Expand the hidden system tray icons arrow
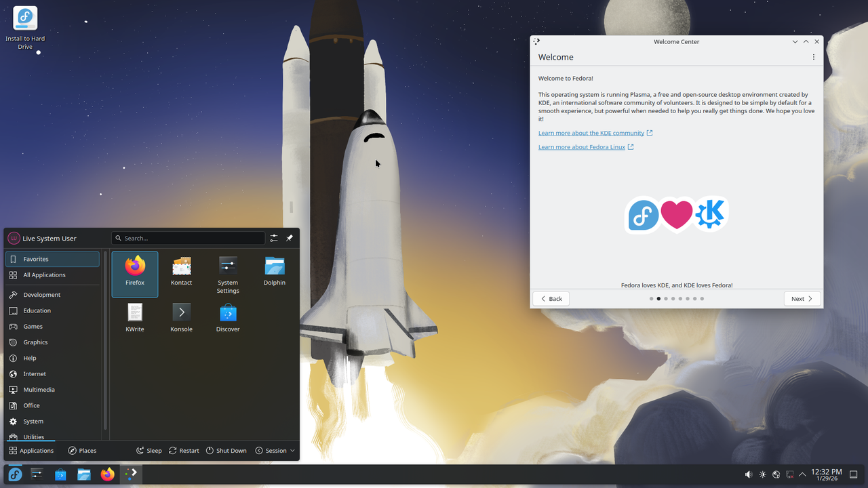The width and height of the screenshot is (868, 488). point(803,474)
